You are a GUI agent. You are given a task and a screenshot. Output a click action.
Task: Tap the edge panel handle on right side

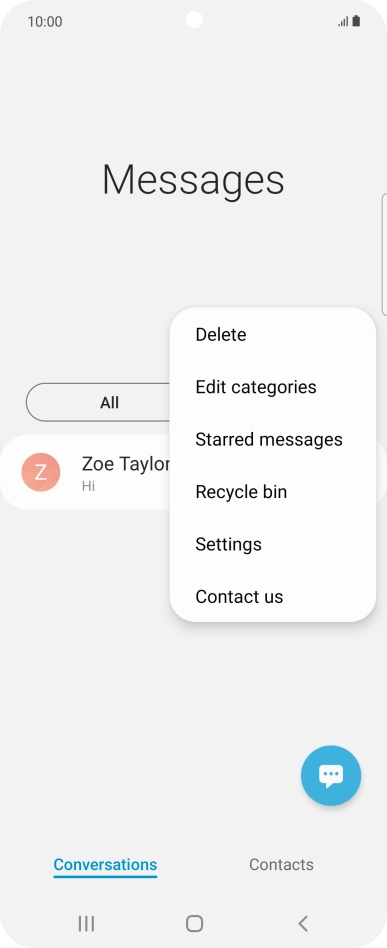384,254
